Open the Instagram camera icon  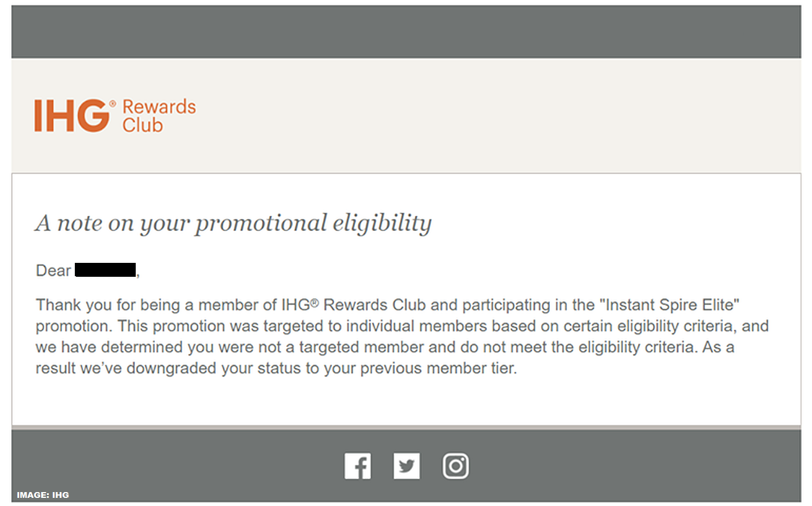click(x=456, y=466)
